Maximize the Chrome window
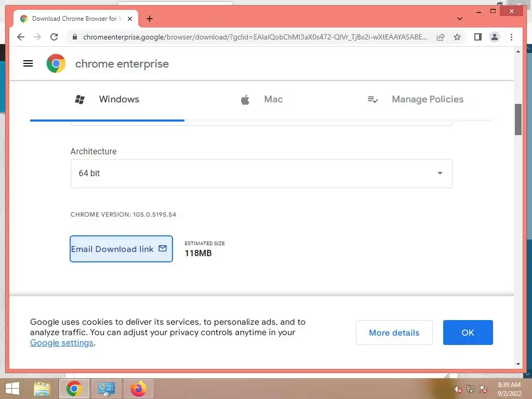This screenshot has width=532, height=399. coord(493,11)
